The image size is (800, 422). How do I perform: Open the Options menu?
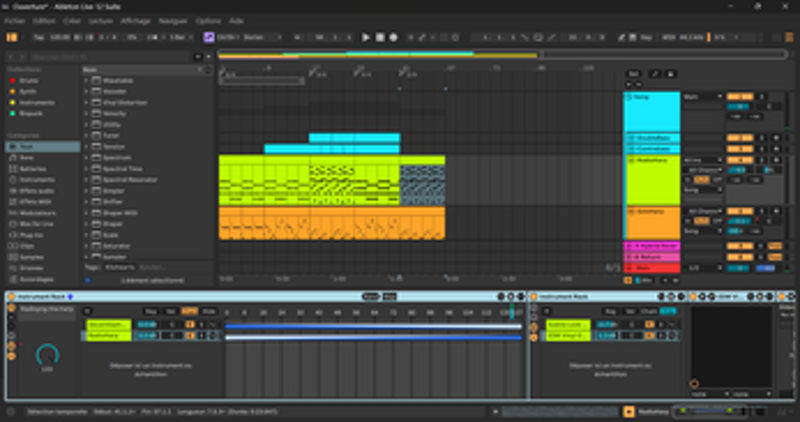[x=208, y=21]
